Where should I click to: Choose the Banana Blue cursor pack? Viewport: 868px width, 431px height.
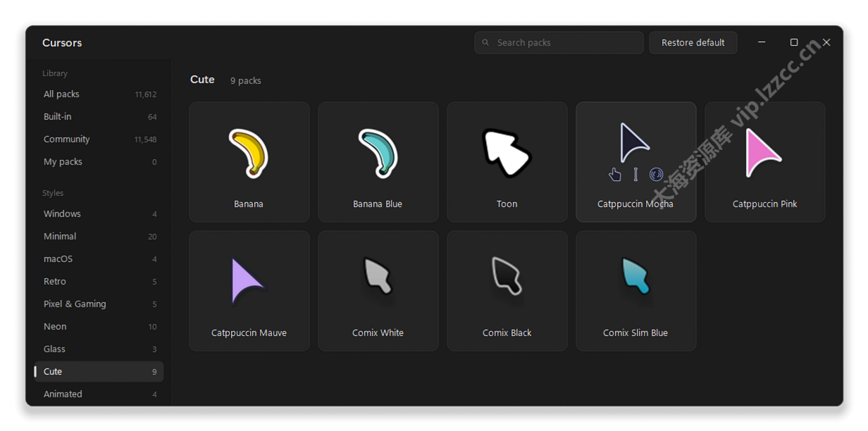pyautogui.click(x=378, y=162)
